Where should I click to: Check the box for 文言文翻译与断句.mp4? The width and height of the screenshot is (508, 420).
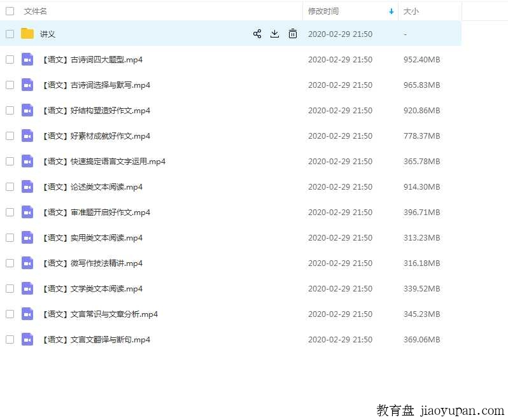(10, 339)
